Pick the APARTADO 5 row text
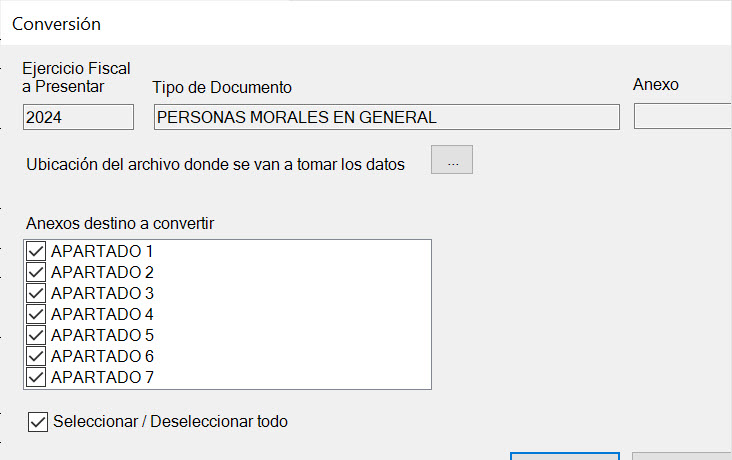This screenshot has width=732, height=460. (x=102, y=335)
